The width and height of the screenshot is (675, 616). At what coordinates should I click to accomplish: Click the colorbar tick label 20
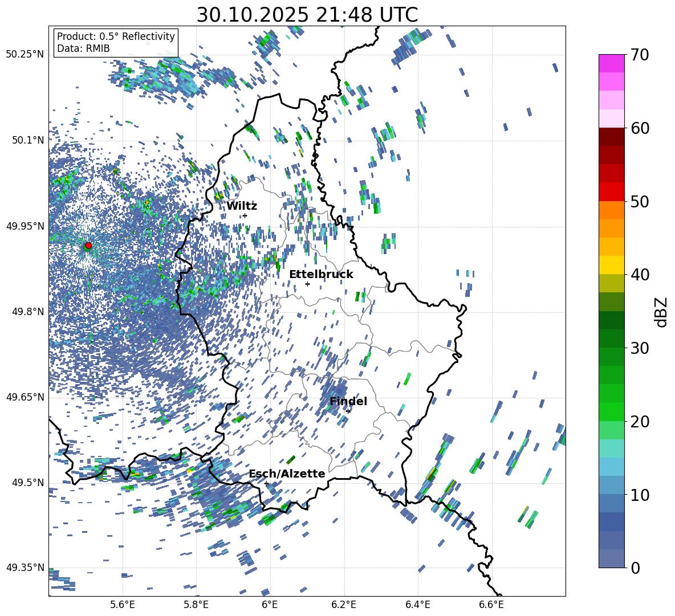[x=639, y=422]
